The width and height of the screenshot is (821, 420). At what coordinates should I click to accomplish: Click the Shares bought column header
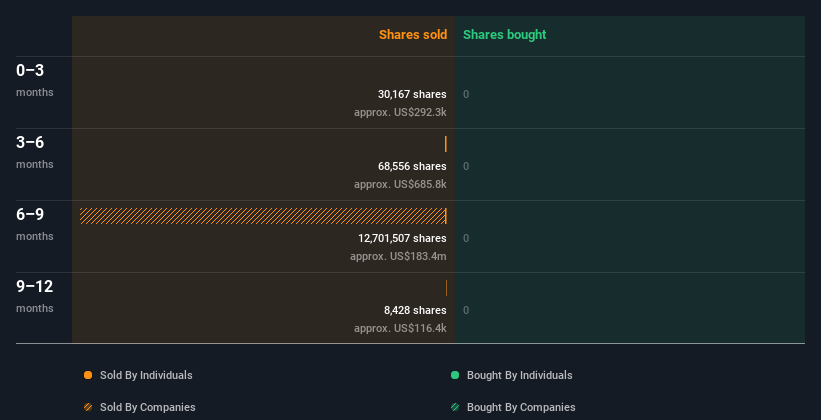pyautogui.click(x=505, y=35)
